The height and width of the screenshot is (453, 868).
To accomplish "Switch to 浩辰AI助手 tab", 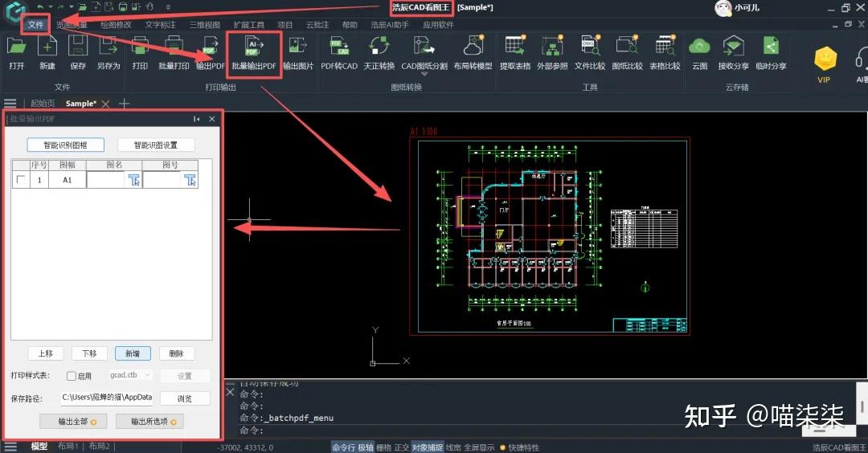I will click(390, 25).
